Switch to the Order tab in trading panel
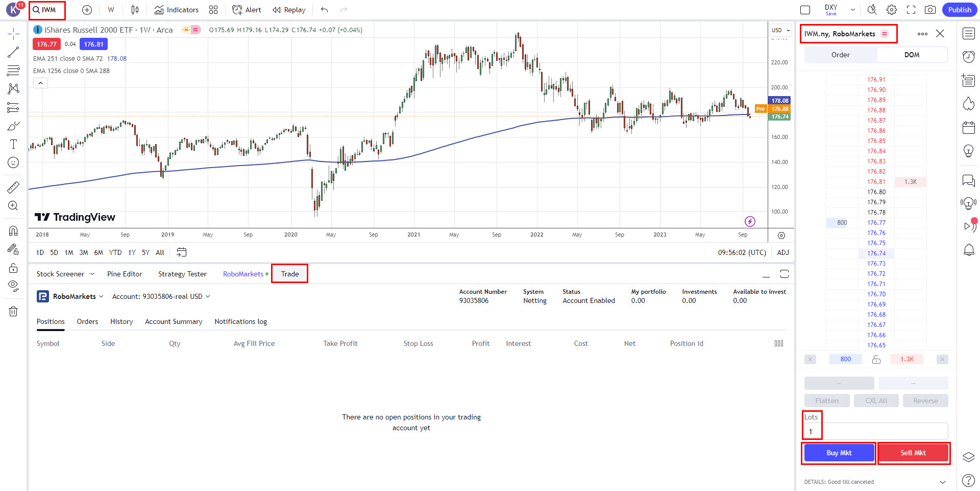This screenshot has height=491, width=980. [x=840, y=55]
